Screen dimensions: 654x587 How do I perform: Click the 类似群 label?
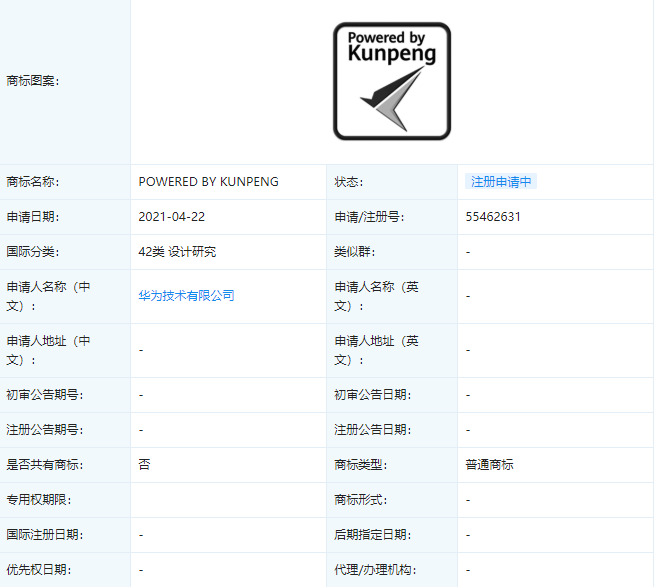[355, 252]
